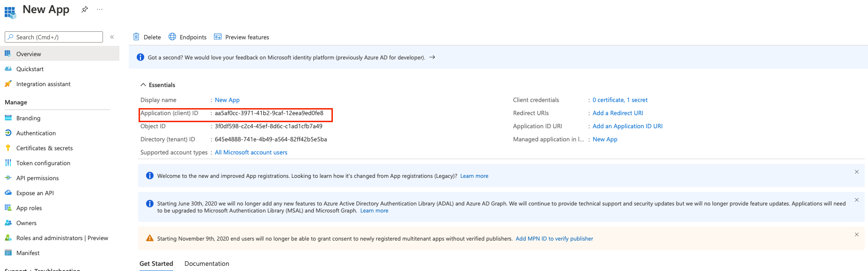Click the Endpoints globe icon

(172, 37)
